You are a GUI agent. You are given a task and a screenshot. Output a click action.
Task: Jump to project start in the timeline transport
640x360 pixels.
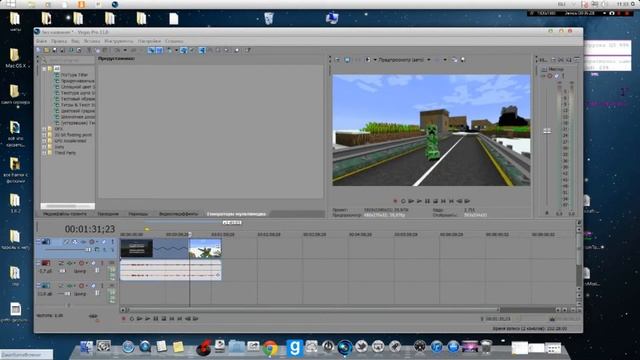pos(172,318)
